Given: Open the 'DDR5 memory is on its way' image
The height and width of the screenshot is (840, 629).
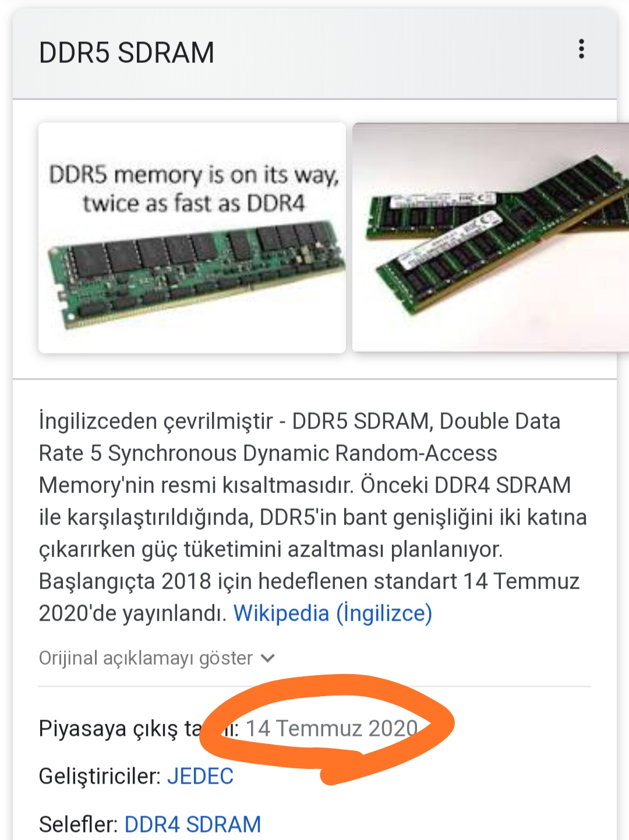Looking at the screenshot, I should 192,238.
